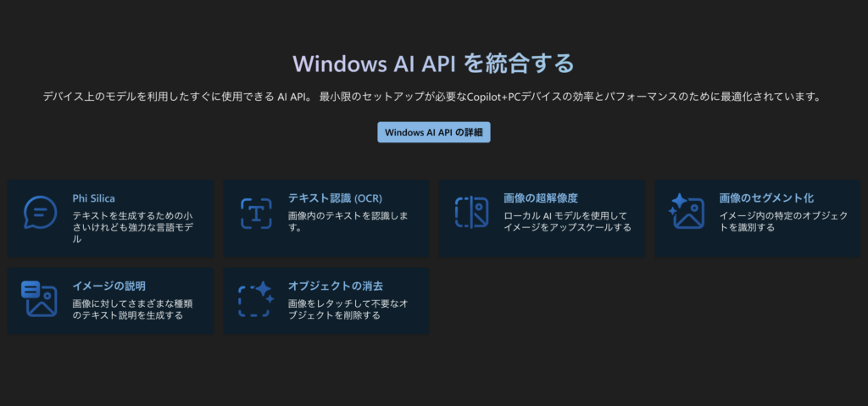Image resolution: width=868 pixels, height=406 pixels.
Task: Click the heading Windows AI API を統合する
Action: (433, 64)
